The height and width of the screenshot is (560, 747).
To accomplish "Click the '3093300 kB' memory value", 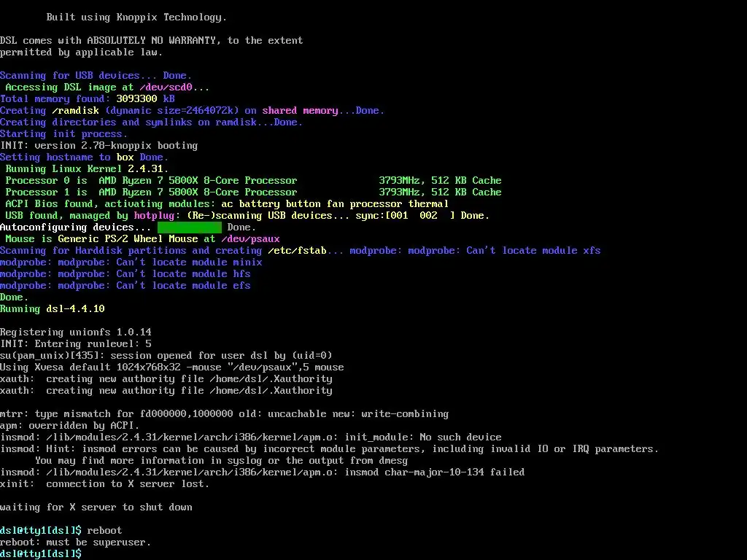I will [145, 99].
